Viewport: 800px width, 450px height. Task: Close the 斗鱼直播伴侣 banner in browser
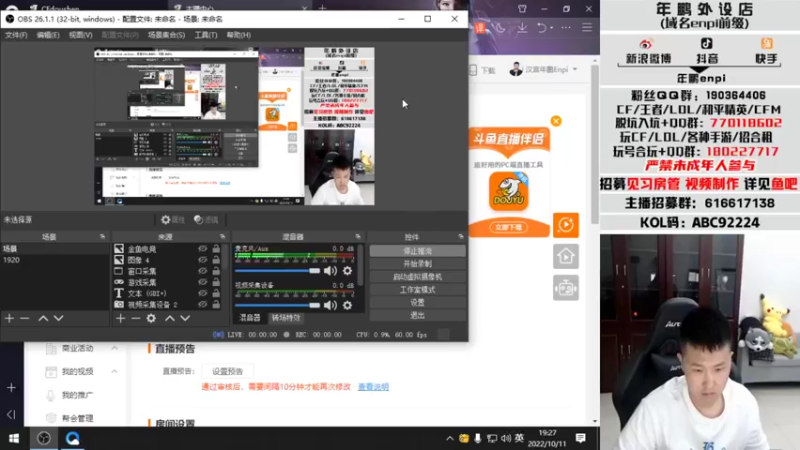point(556,121)
